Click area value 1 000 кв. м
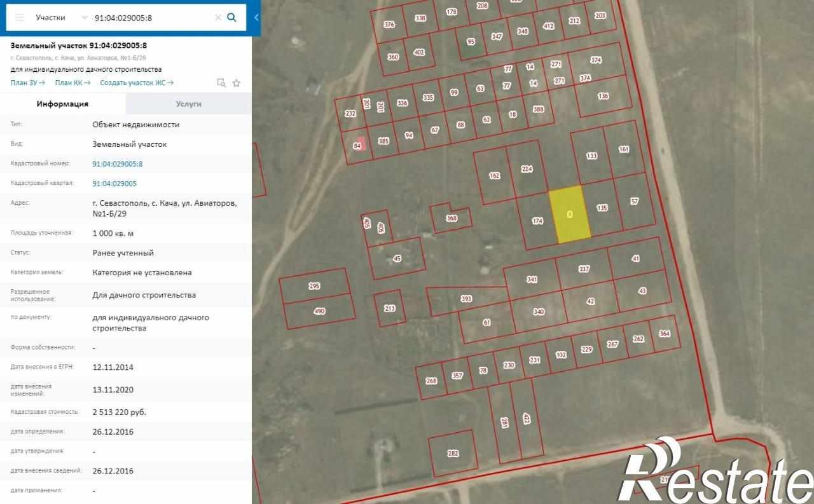Screen dimensions: 814x504 113,233
